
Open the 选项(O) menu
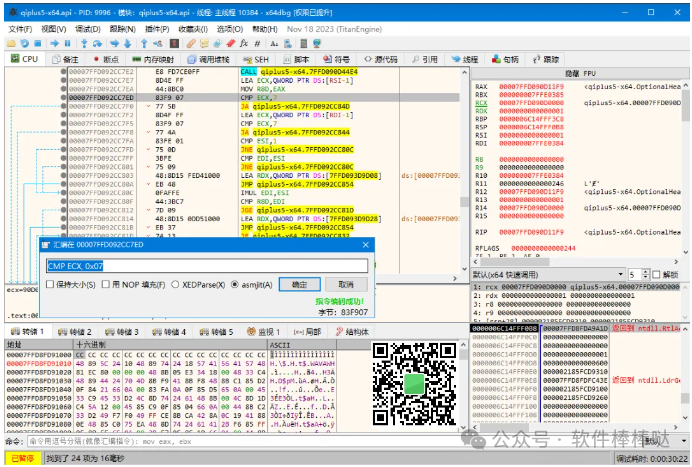[x=230, y=29]
